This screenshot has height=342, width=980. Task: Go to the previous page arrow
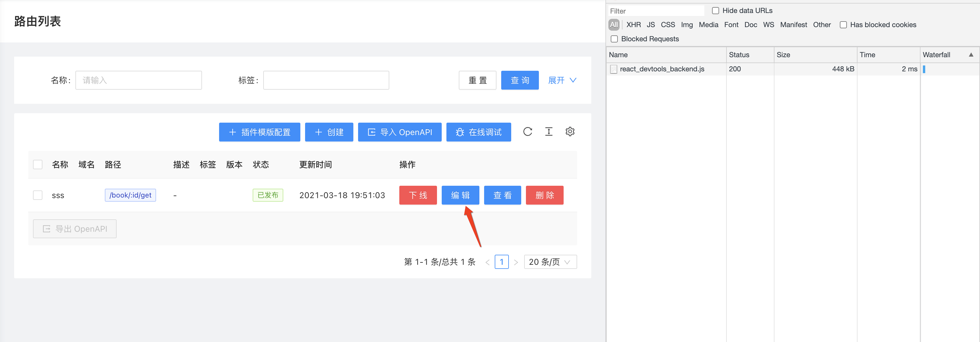coord(487,262)
